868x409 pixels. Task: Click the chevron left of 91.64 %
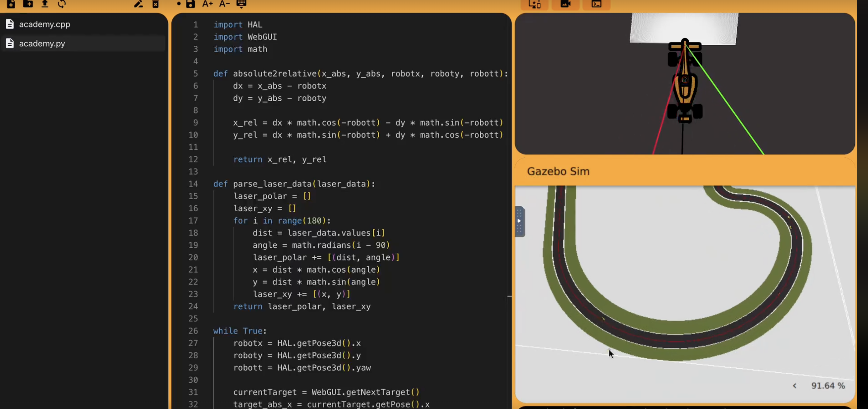[794, 386]
